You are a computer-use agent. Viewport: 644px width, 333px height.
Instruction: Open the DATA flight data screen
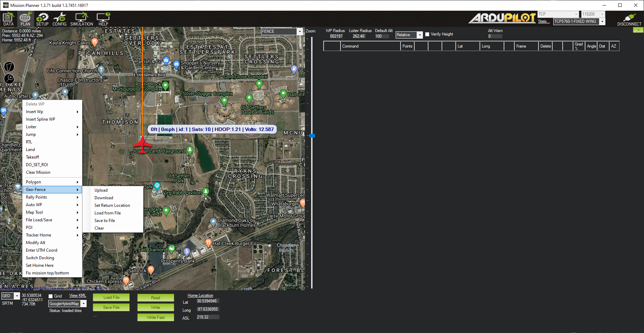[8, 19]
